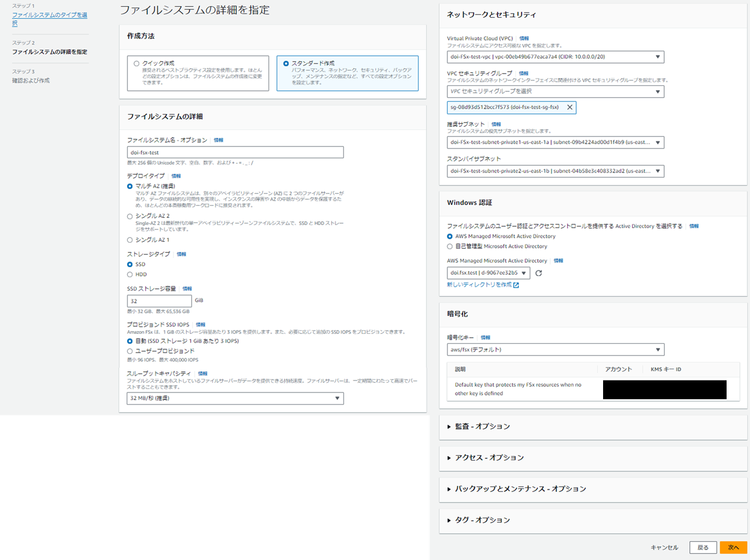
Task: Open 情報 link next to 暗号化キー
Action: [x=486, y=337]
